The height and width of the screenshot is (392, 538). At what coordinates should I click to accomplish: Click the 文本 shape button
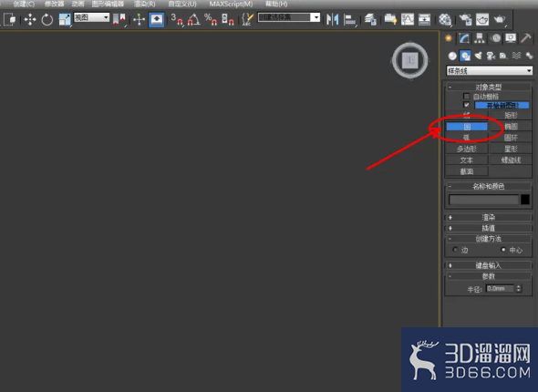pos(467,160)
